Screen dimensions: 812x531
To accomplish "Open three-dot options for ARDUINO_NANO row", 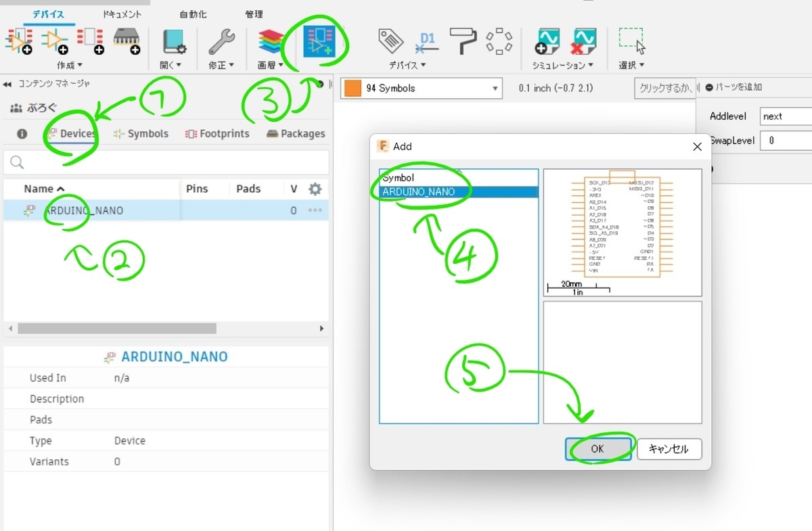I will point(315,210).
